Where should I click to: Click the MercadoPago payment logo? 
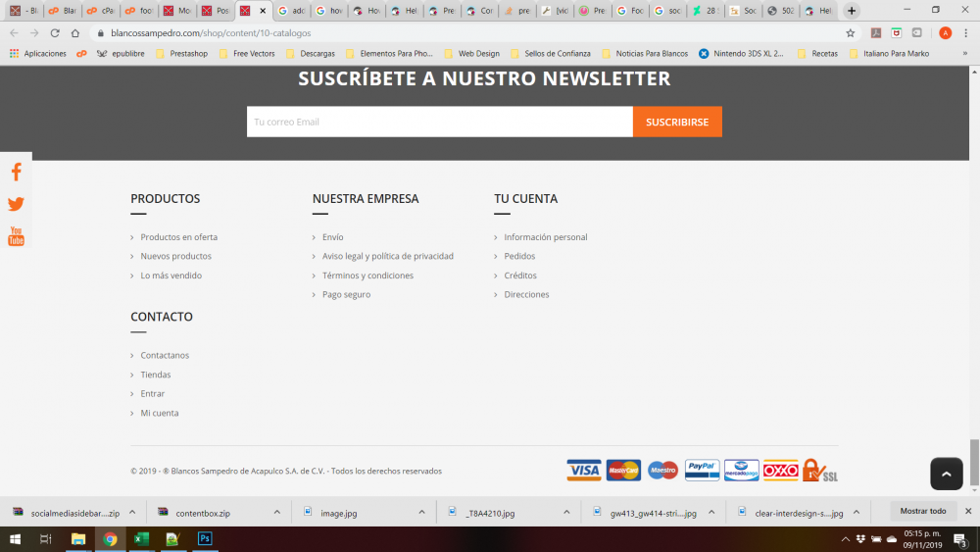[x=741, y=470]
